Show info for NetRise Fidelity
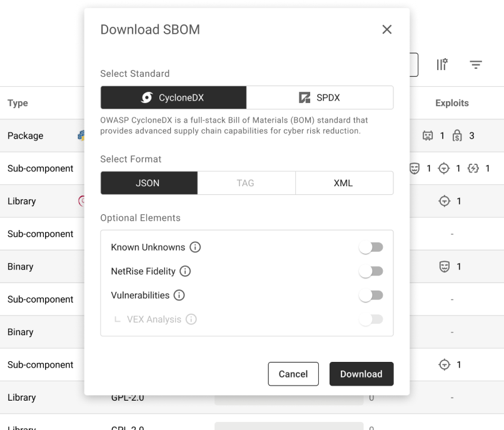Viewport: 504px width, 430px height. pos(185,271)
